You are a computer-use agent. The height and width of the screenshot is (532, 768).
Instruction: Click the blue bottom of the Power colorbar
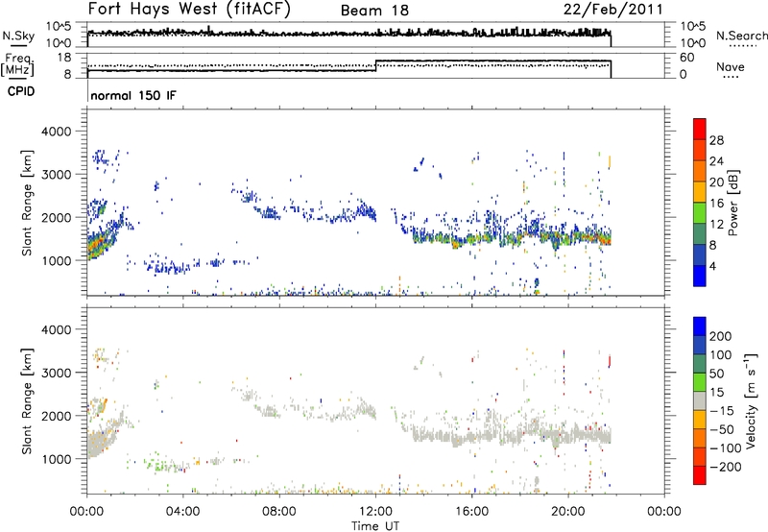tap(700, 276)
